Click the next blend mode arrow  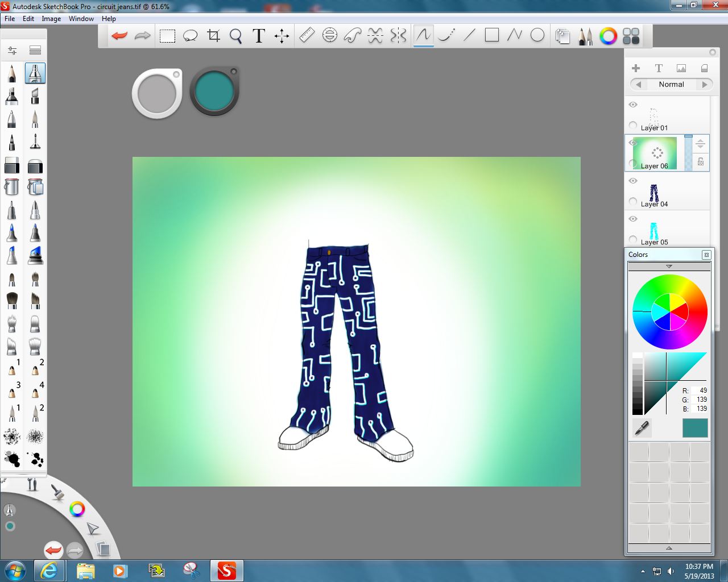[706, 84]
